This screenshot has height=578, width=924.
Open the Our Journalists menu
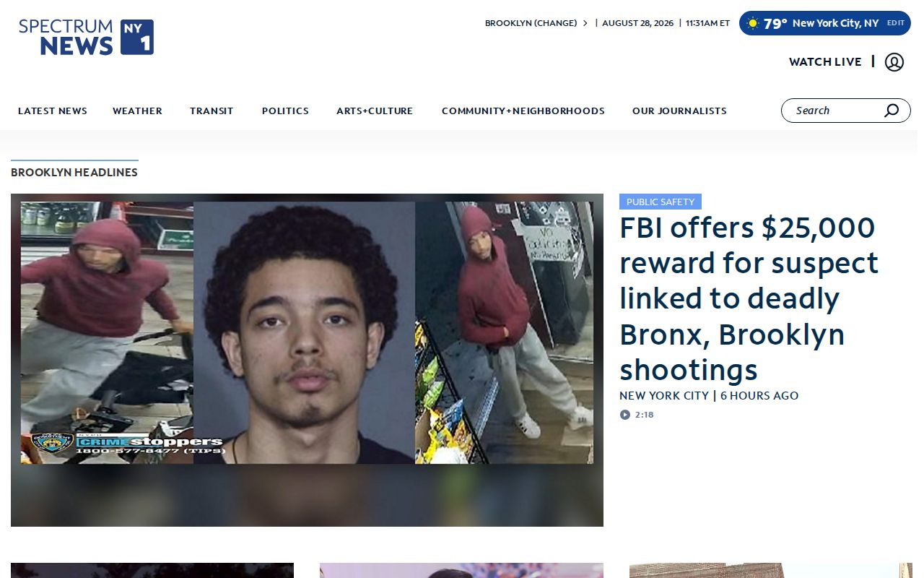click(x=679, y=111)
